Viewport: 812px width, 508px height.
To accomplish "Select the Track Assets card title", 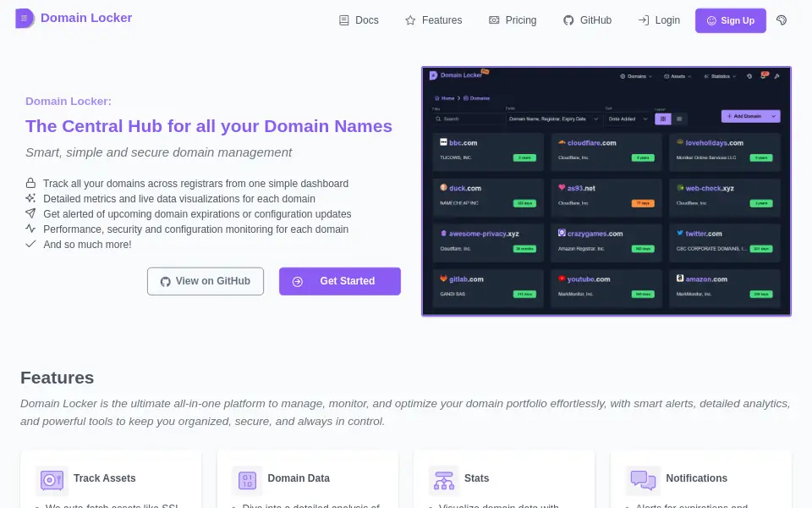I will tap(105, 478).
